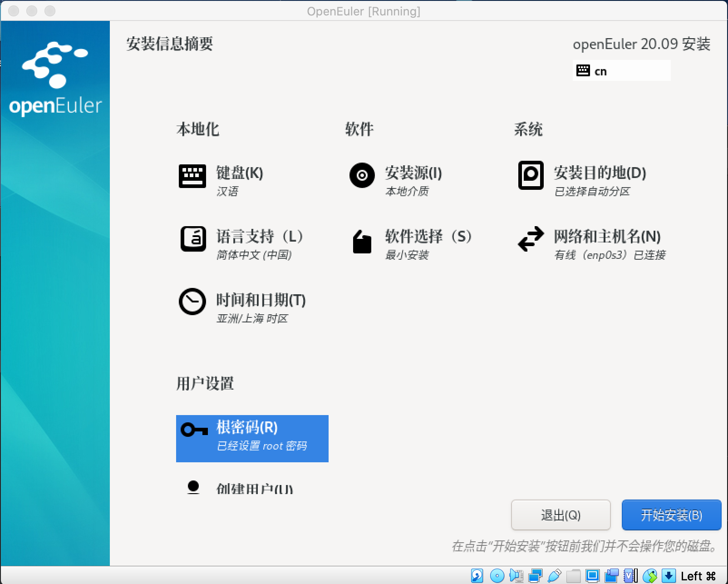Open the Keyboard (键盘) settings icon

pyautogui.click(x=192, y=176)
